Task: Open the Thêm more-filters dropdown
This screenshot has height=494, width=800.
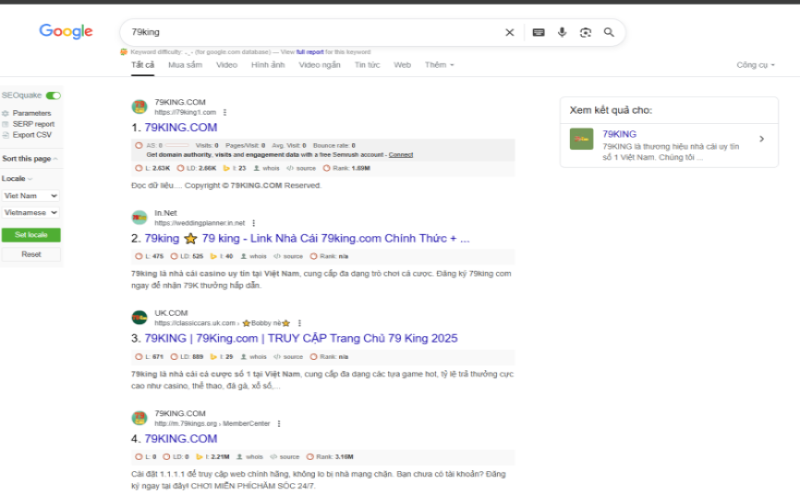Action: click(x=439, y=65)
